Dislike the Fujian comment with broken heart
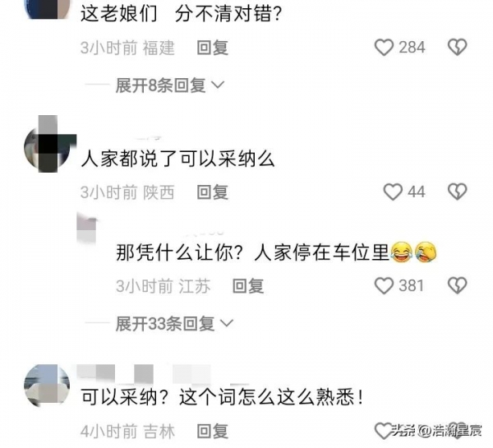Image resolution: width=493 pixels, height=448 pixels. 458,47
